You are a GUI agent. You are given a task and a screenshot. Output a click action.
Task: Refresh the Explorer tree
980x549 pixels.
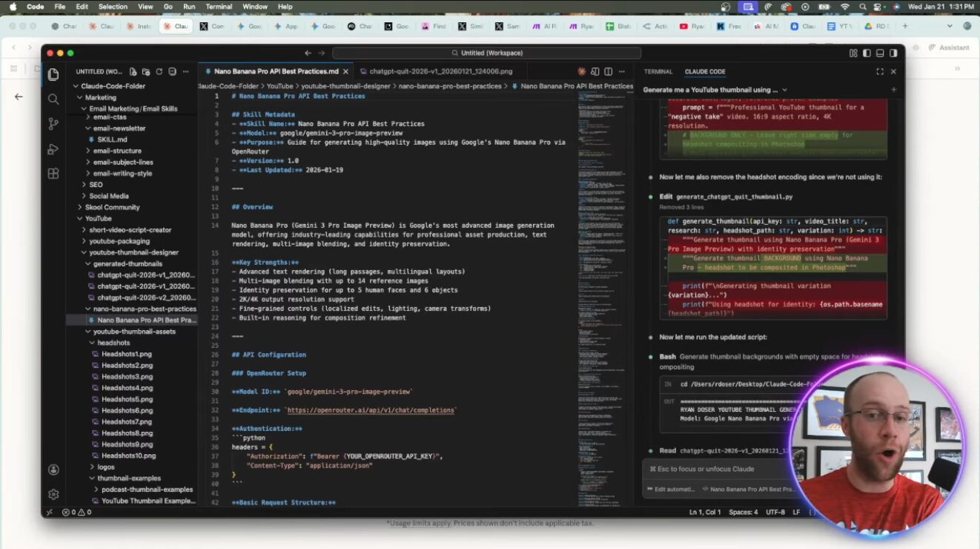(159, 72)
